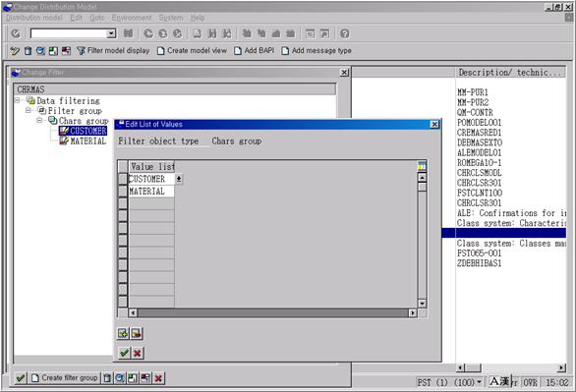Open the Environment menu
The width and height of the screenshot is (576, 392).
(132, 18)
